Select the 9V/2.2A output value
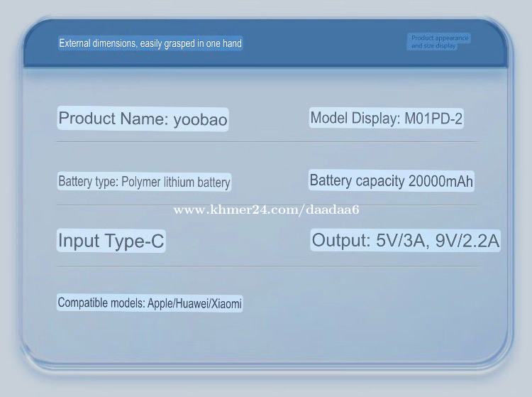This screenshot has width=532, height=397. [x=467, y=240]
